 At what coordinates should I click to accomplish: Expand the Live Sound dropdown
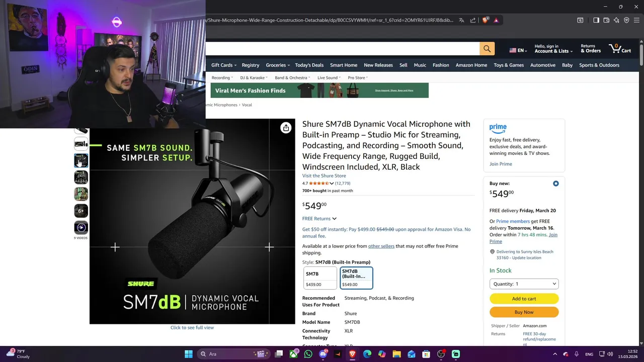click(329, 78)
